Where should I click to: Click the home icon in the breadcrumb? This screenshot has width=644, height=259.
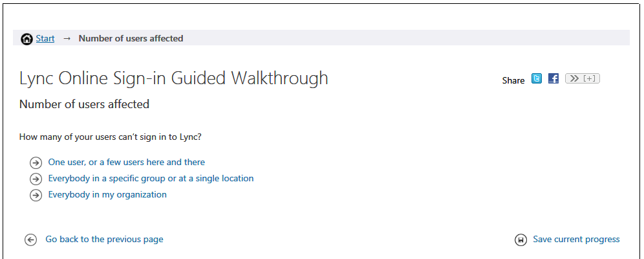[27, 39]
